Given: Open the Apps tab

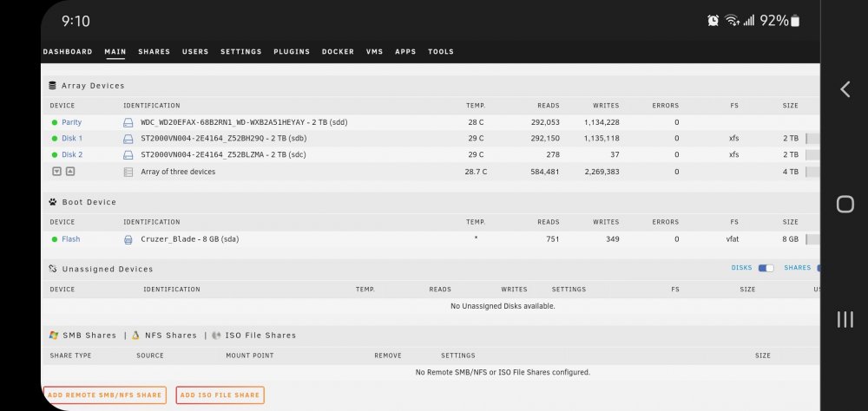Looking at the screenshot, I should click(x=405, y=51).
